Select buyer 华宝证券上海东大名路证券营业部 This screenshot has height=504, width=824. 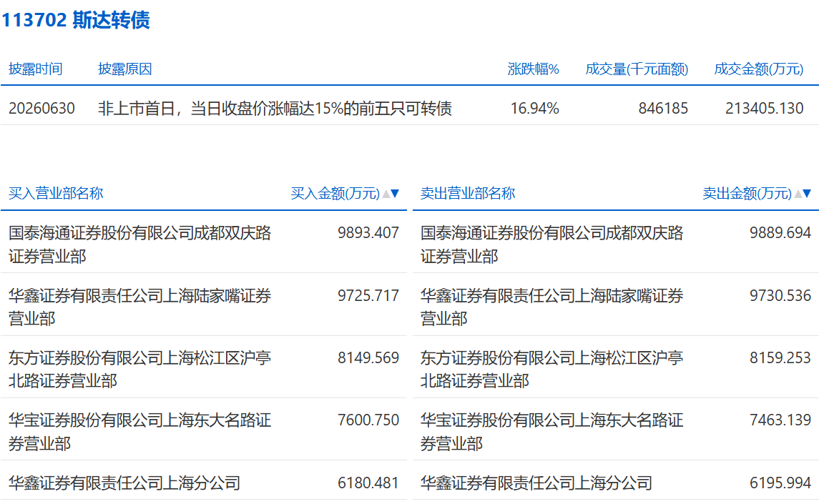pos(139,432)
